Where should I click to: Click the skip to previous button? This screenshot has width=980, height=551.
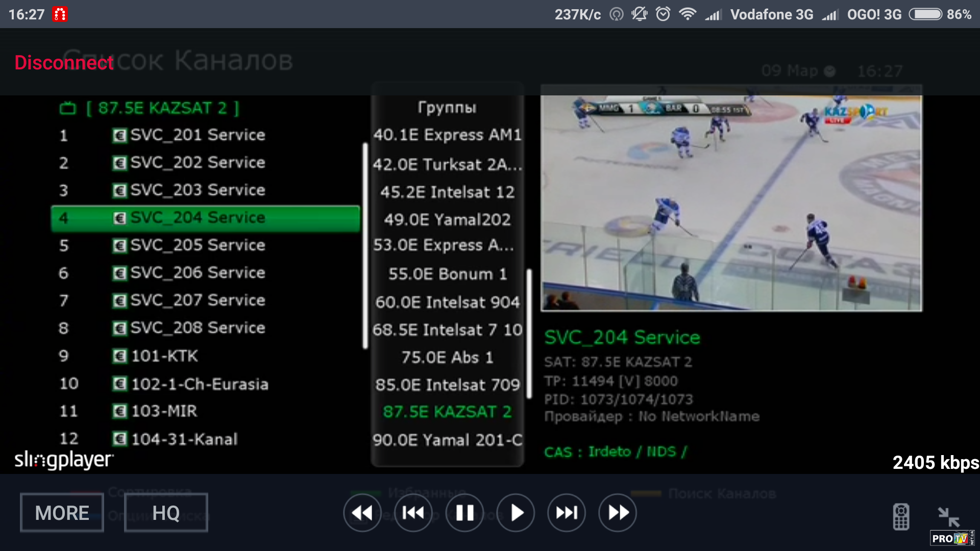pyautogui.click(x=413, y=513)
